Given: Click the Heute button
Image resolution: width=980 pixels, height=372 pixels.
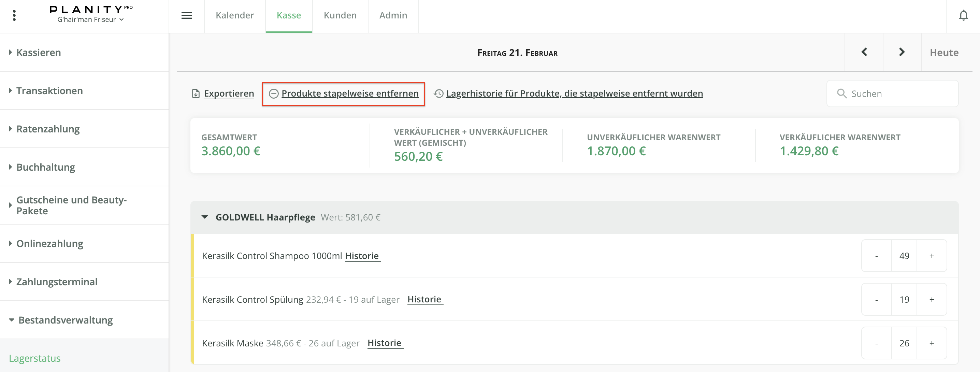Looking at the screenshot, I should pos(944,53).
